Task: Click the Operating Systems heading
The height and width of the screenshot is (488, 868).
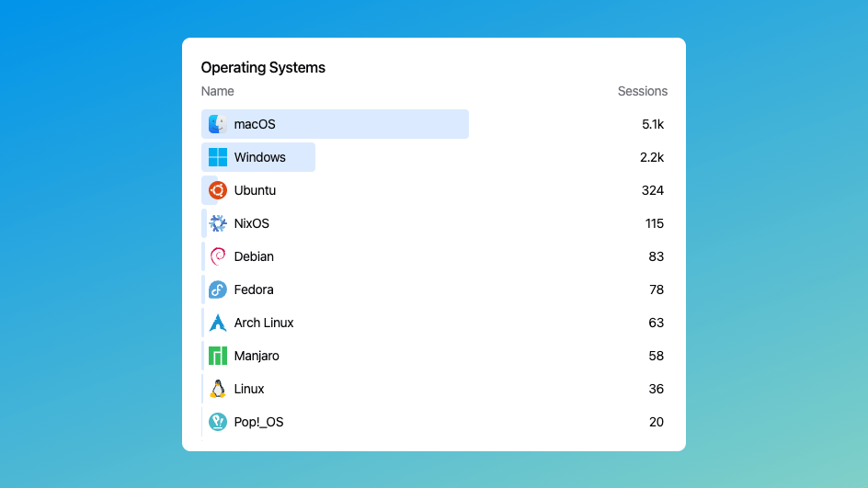Action: (263, 67)
